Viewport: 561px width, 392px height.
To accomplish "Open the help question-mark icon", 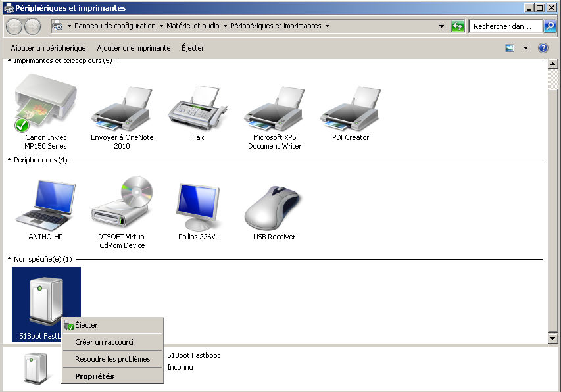I will pos(543,48).
